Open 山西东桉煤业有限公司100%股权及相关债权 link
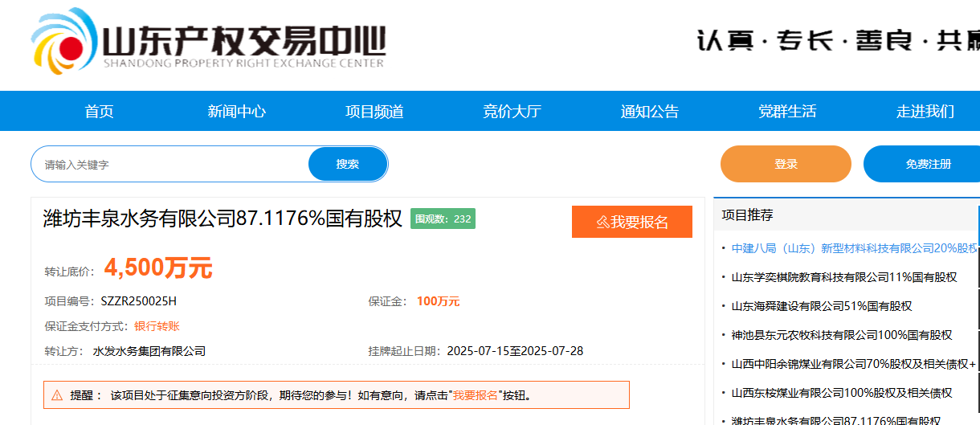Screen dimensions: 980x425 tap(842, 393)
